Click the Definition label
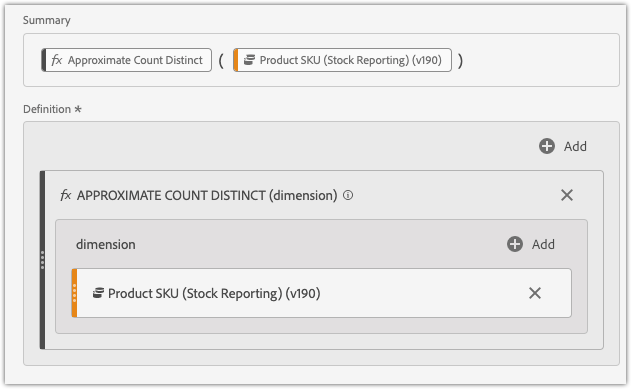631x389 pixels. pyautogui.click(x=47, y=109)
